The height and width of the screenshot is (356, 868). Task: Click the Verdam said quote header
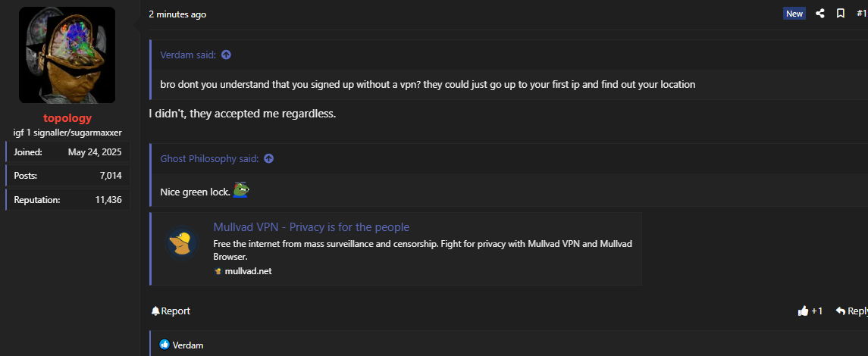coord(188,55)
